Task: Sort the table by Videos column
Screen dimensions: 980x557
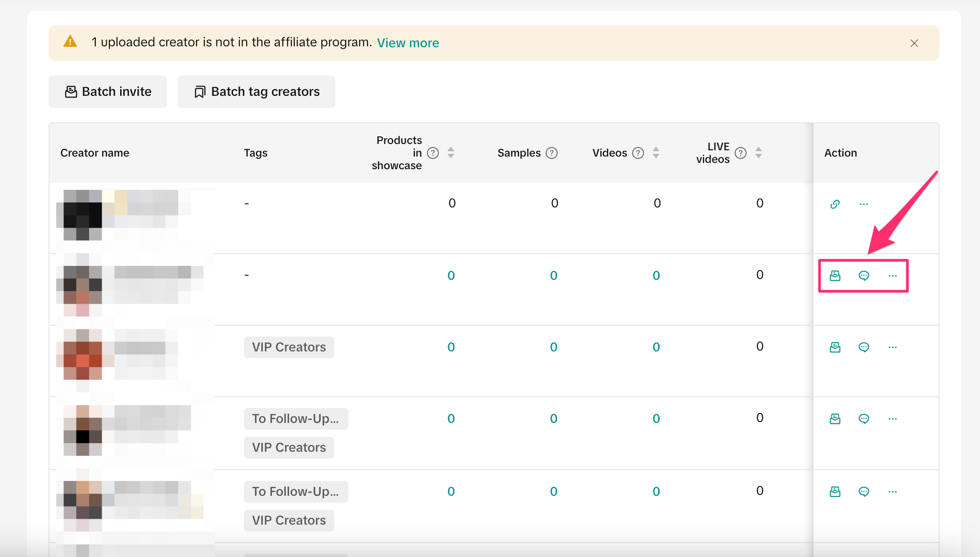Action: point(656,153)
